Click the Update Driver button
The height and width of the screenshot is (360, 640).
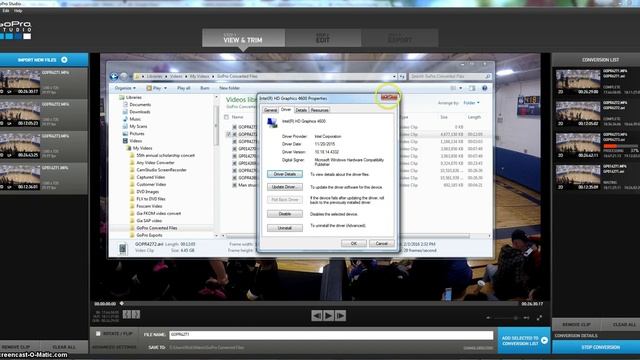[x=285, y=187]
